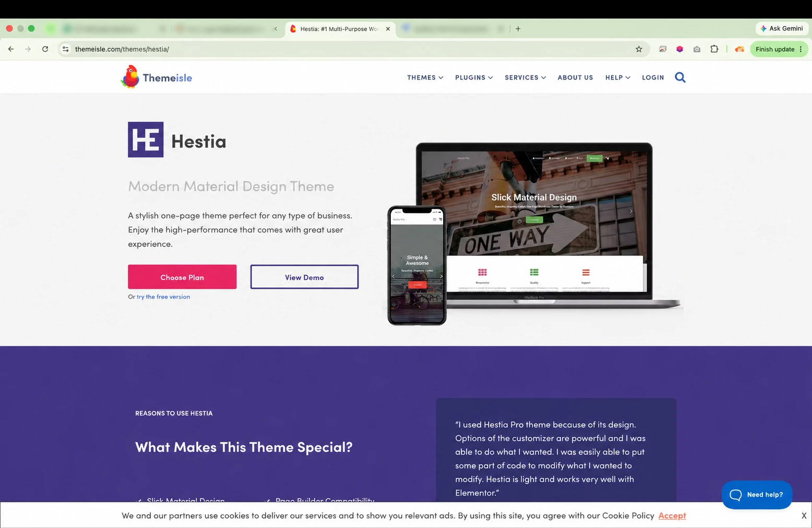Expand the Help dropdown menu

click(x=618, y=77)
